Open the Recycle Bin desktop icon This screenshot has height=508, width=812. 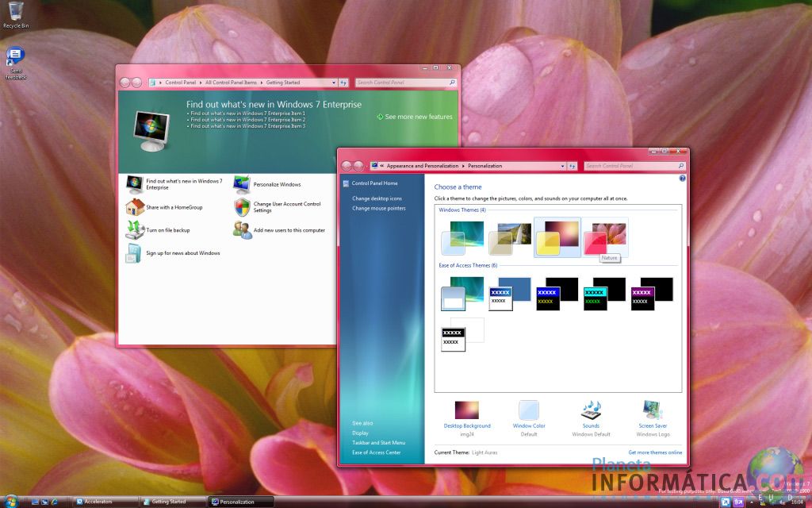point(16,14)
